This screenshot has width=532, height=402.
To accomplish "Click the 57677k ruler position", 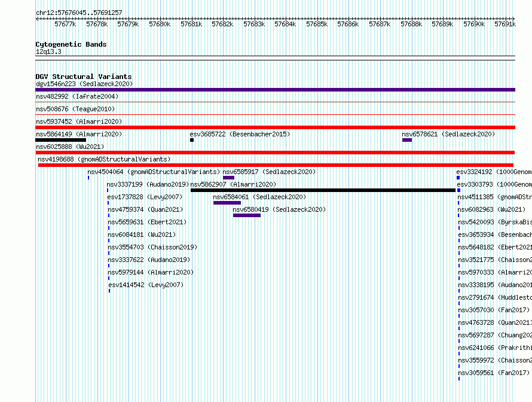I will [65, 24].
